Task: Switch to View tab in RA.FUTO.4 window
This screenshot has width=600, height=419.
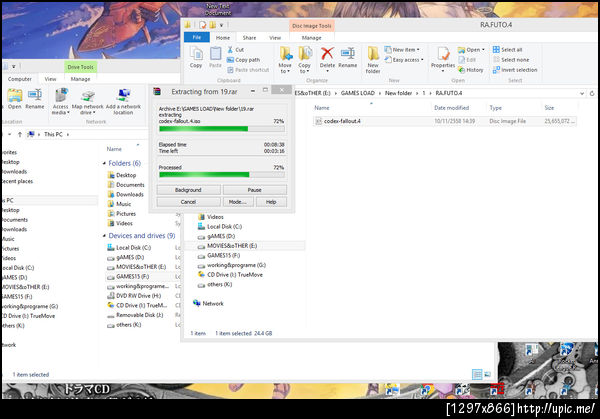Action: click(275, 37)
